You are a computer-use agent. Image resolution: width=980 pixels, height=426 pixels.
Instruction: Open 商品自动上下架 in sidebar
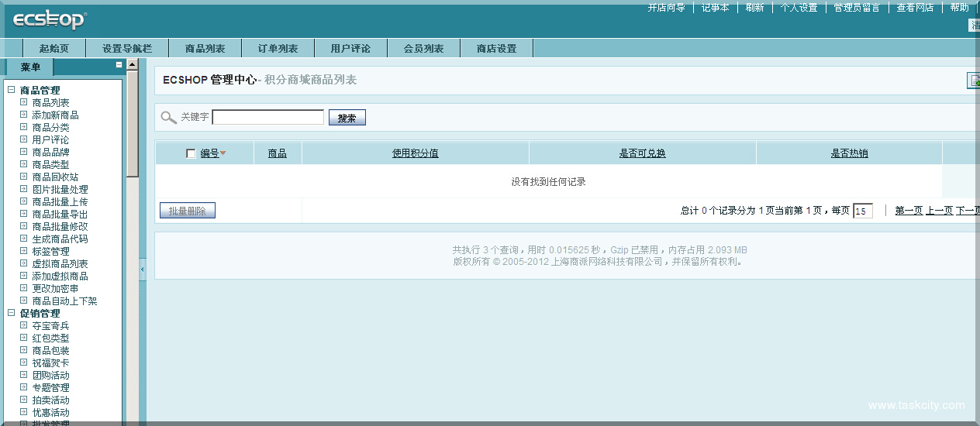click(64, 301)
